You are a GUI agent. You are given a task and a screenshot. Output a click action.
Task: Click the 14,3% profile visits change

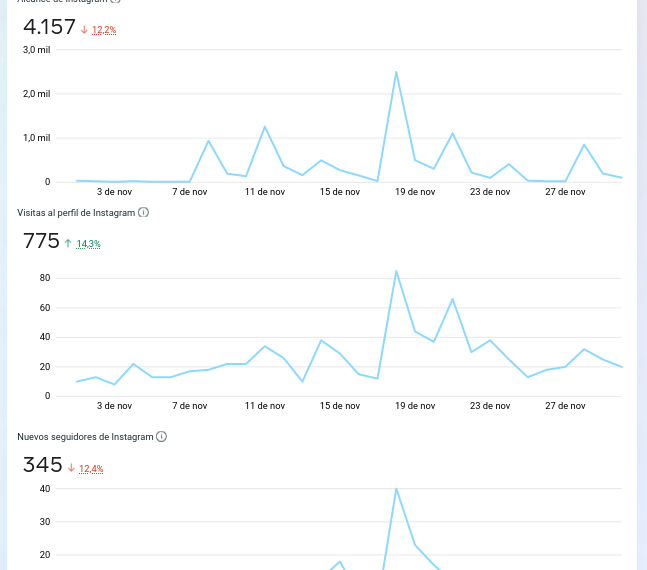(x=88, y=244)
